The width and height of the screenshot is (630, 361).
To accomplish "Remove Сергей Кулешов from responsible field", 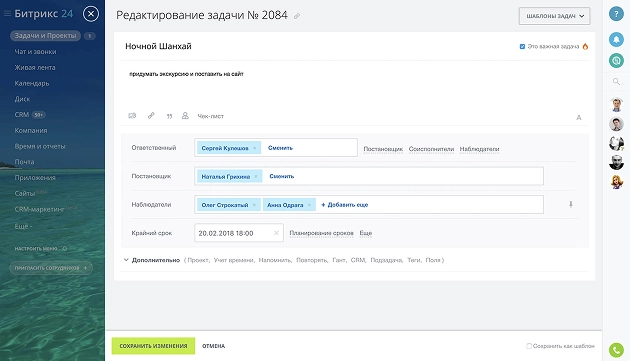I will [x=254, y=148].
